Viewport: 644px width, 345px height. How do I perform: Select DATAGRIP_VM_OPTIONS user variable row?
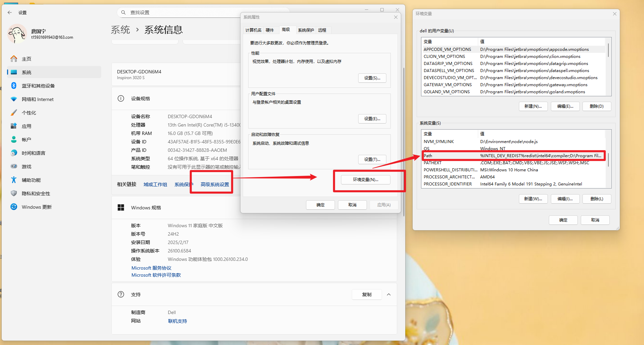[513, 64]
